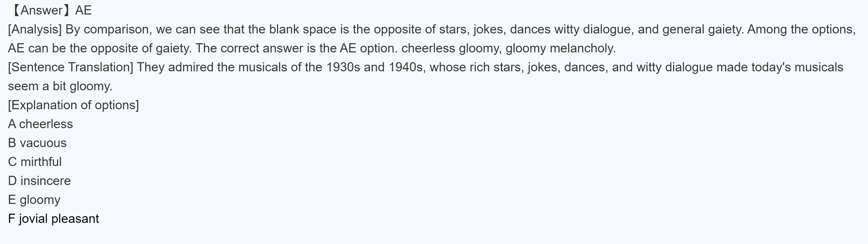Select option A cheerless
The height and width of the screenshot is (244, 868).
[x=40, y=124]
